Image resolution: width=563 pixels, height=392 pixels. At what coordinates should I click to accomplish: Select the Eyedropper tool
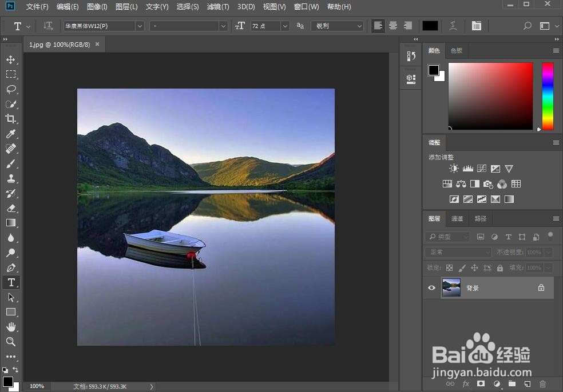(11, 134)
